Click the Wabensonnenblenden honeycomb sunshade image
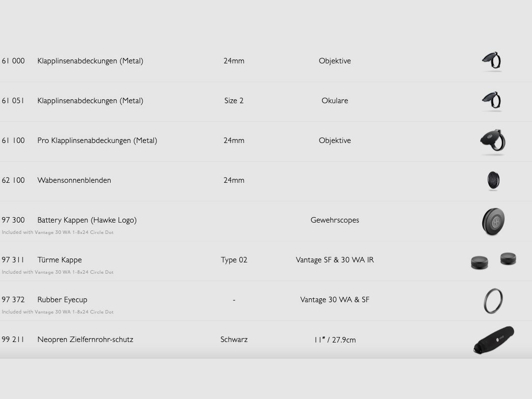The image size is (532, 399). [493, 181]
